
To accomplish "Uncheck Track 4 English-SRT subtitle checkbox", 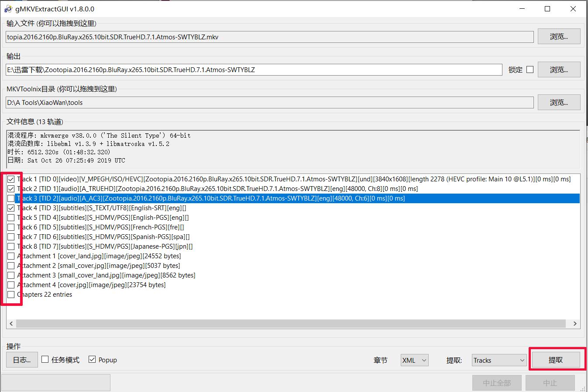I will point(11,208).
